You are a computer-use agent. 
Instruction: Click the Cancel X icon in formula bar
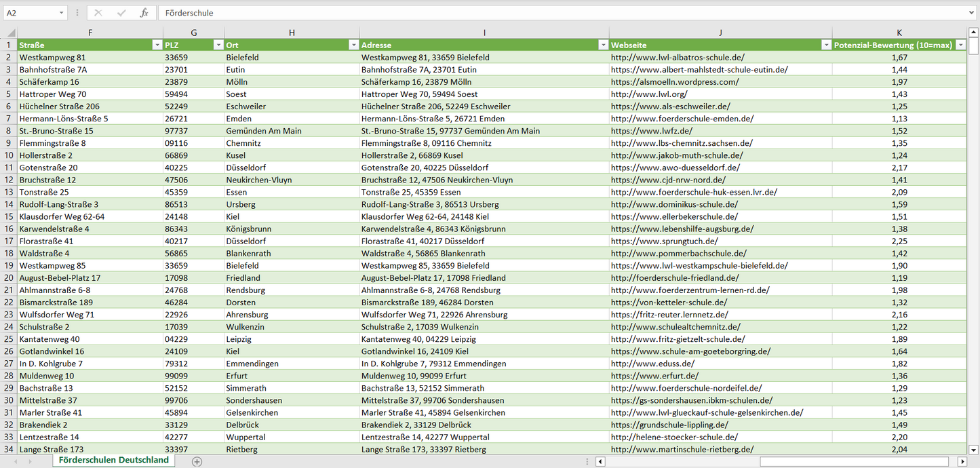click(x=98, y=13)
